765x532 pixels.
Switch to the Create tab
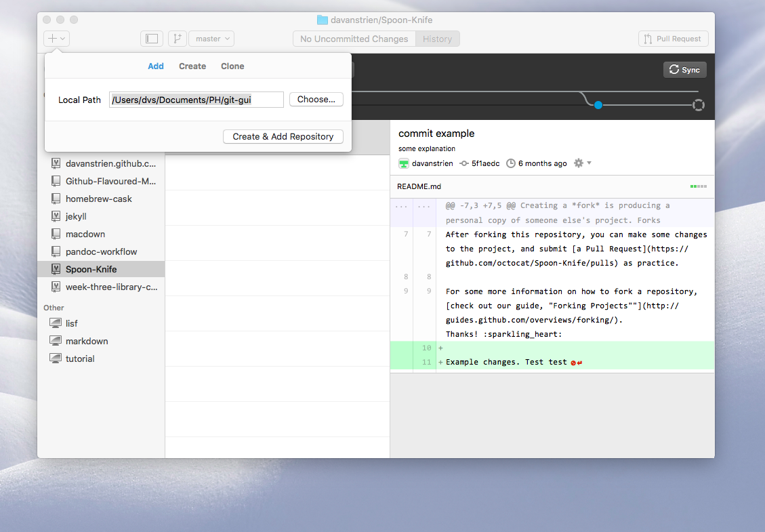click(192, 66)
